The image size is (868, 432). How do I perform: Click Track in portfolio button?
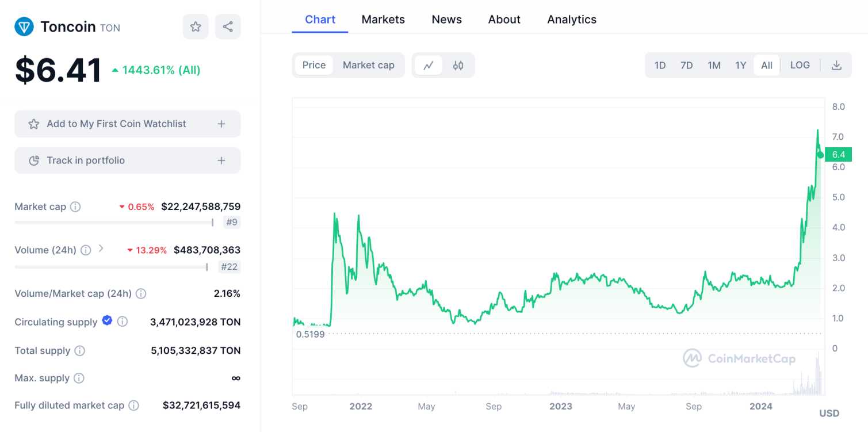tap(128, 160)
